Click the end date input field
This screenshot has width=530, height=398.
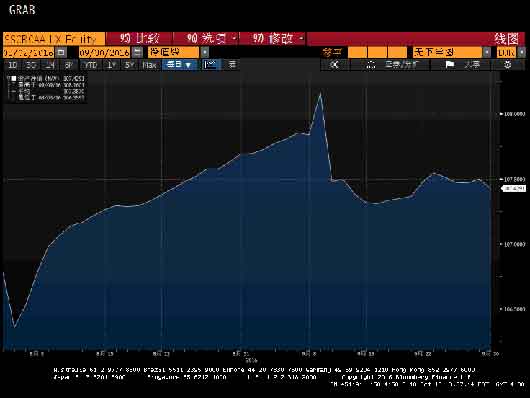[105, 52]
